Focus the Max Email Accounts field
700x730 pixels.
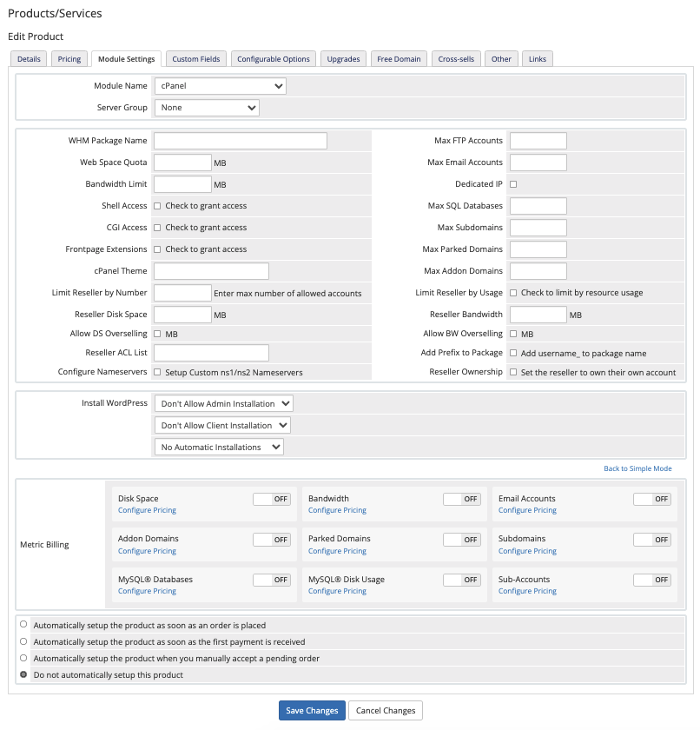click(538, 163)
